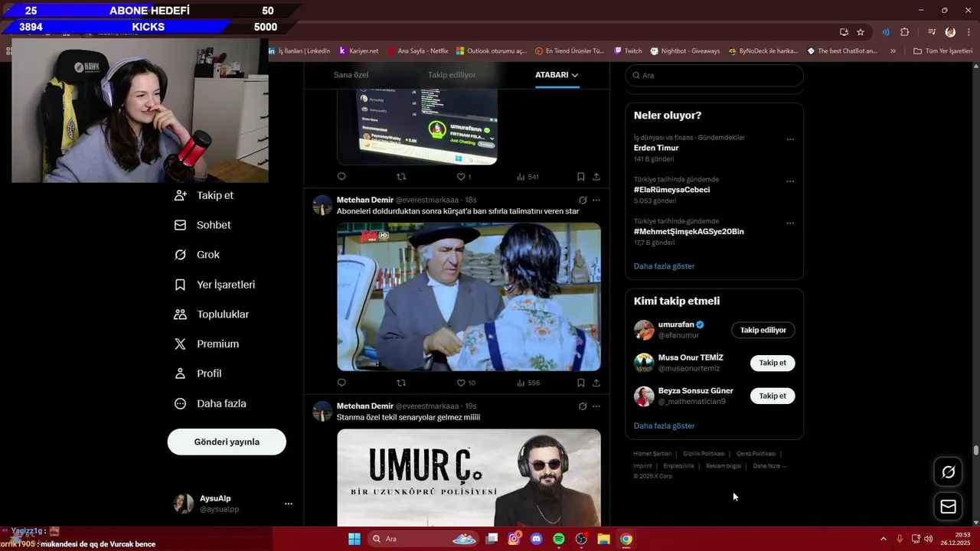Bookmark this page star icon
The height and width of the screenshot is (551, 980).
tap(861, 32)
